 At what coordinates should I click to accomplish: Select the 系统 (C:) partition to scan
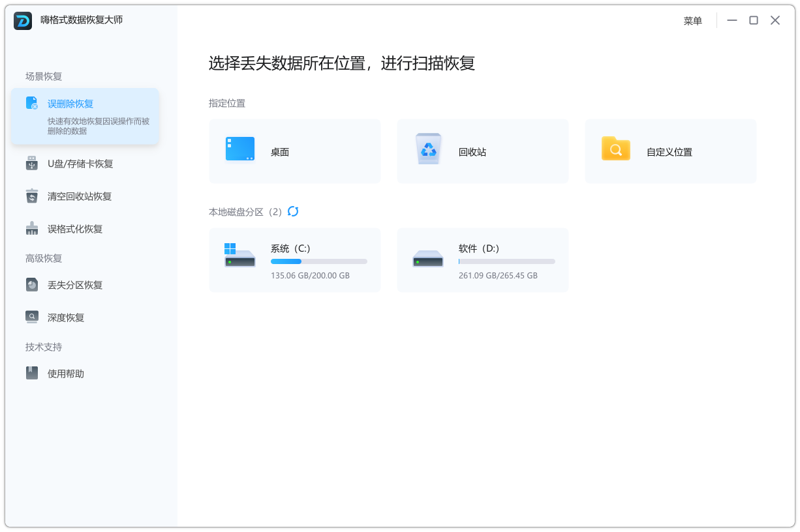[x=294, y=259]
